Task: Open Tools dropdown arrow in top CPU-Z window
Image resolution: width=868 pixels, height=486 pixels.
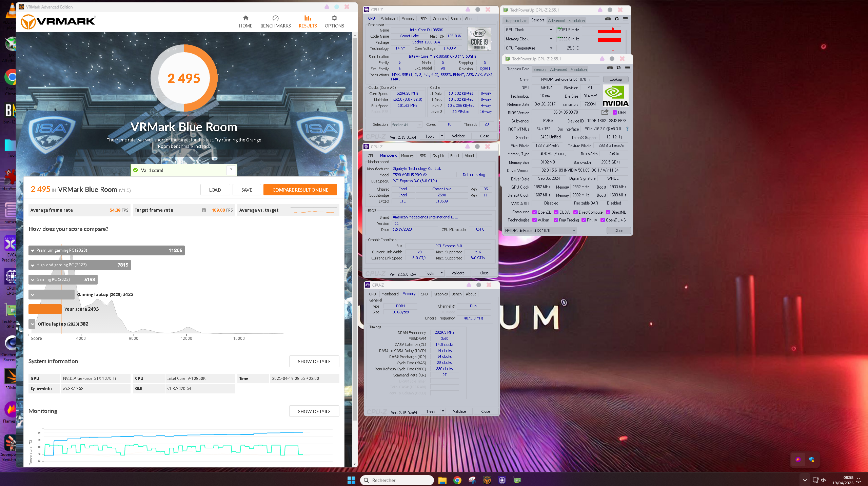Action: pyautogui.click(x=442, y=136)
